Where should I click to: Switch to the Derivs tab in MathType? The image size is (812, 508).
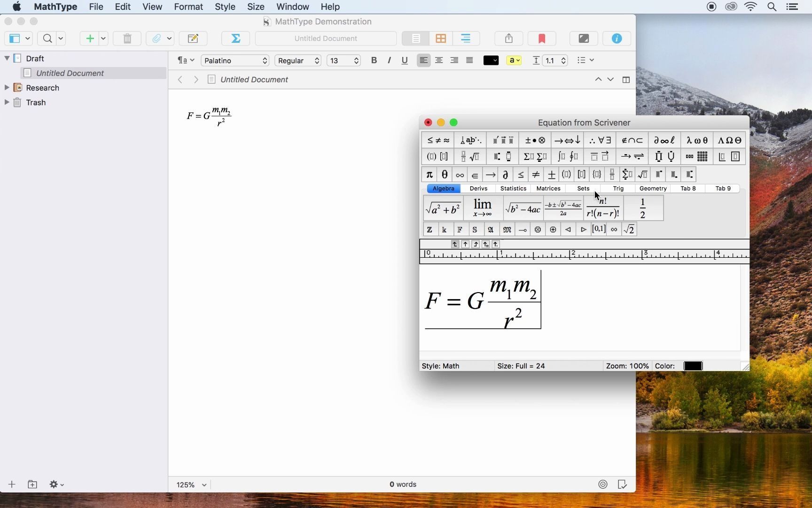point(478,189)
